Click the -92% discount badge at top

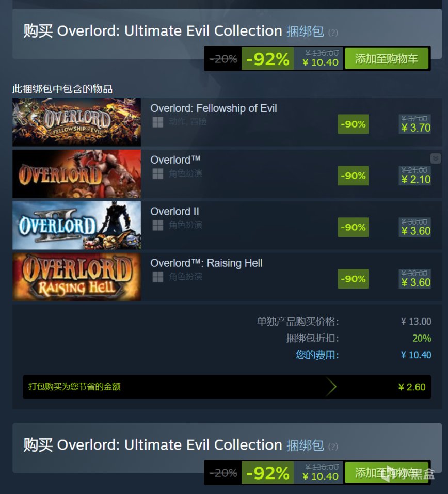point(267,59)
